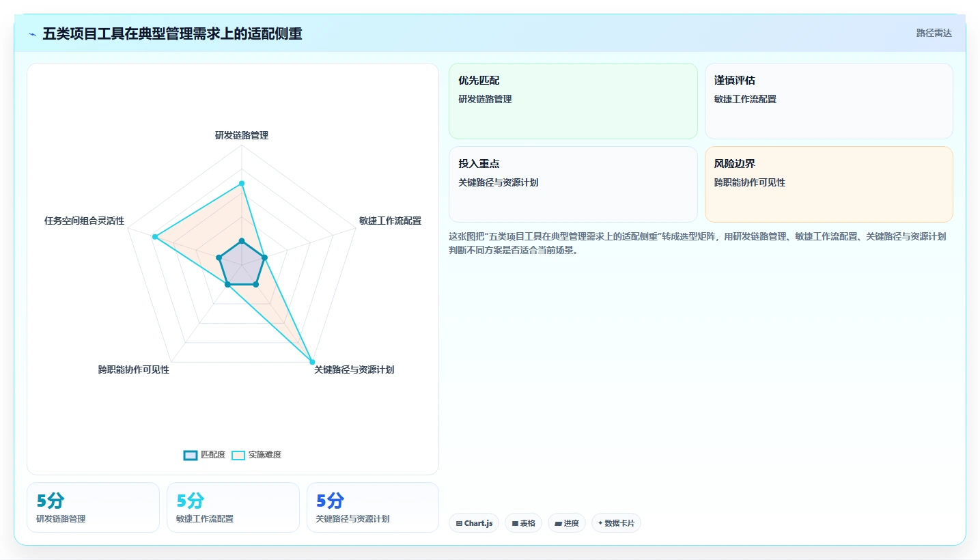980x560 pixels.
Task: Click the 研发链路管理 radar axis label
Action: tap(242, 135)
